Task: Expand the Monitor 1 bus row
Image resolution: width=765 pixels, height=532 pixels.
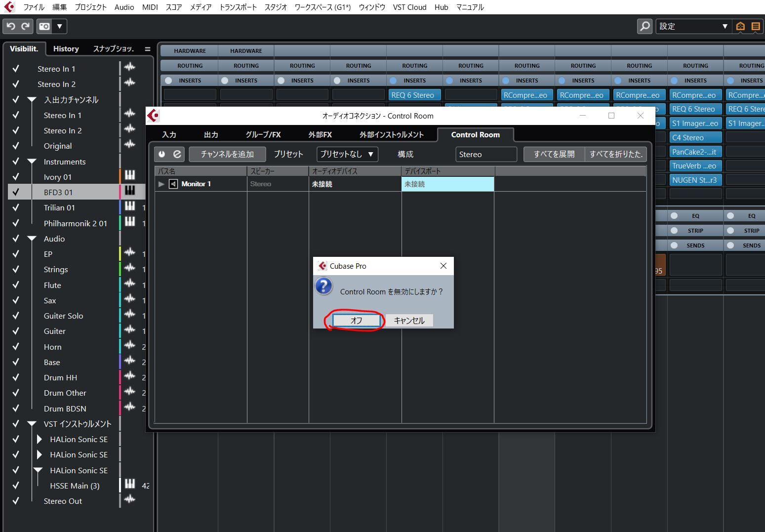Action: click(x=161, y=184)
